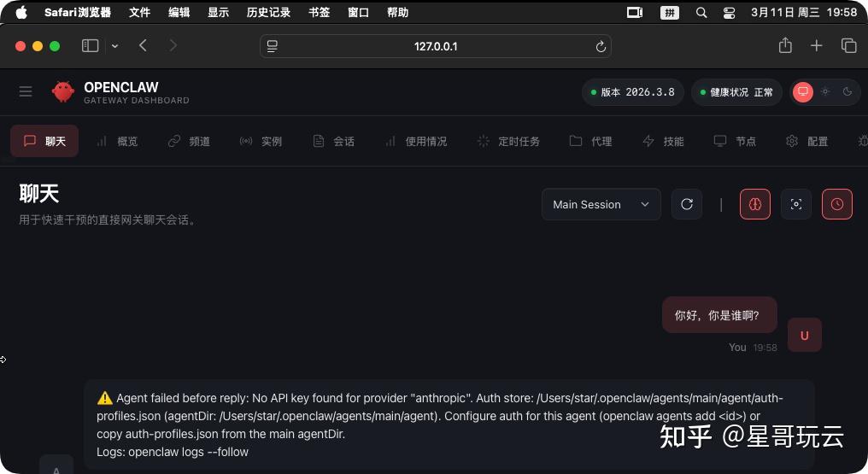Go back to previous page
868x474 pixels.
coord(143,45)
